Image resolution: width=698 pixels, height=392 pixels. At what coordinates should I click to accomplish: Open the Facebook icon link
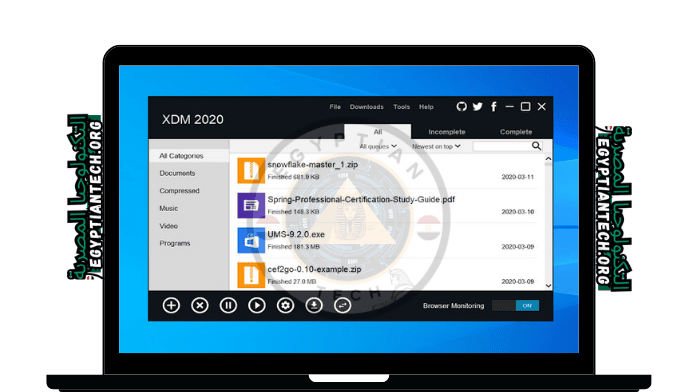coord(494,106)
